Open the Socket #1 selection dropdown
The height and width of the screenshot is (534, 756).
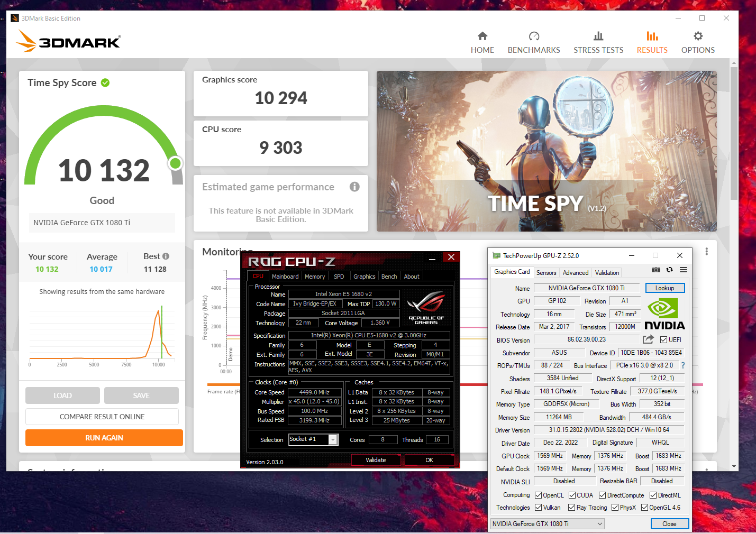coord(333,440)
